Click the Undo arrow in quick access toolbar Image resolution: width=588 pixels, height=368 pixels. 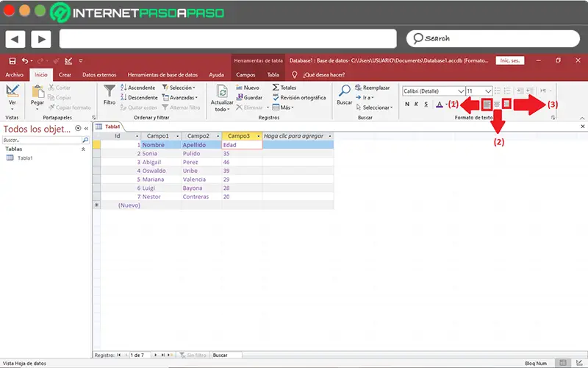(24, 61)
